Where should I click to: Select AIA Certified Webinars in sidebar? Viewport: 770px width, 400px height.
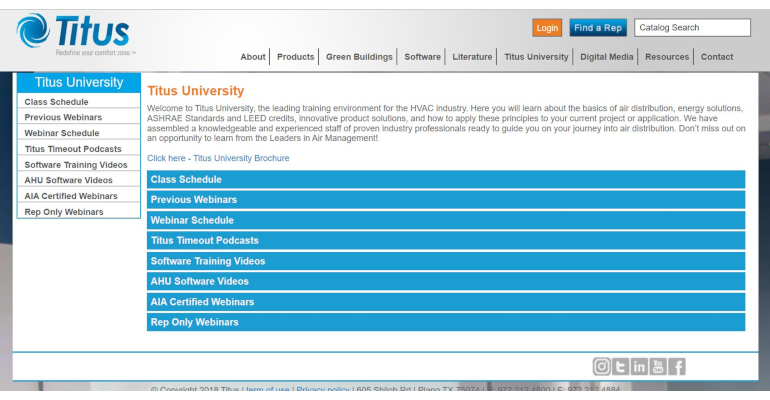click(x=79, y=196)
